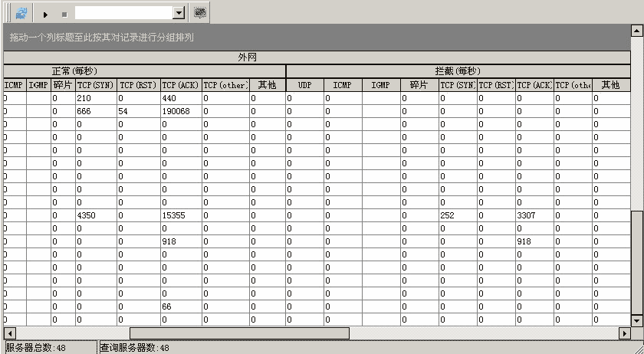Click the 碎片 header under 拦截

[419, 85]
